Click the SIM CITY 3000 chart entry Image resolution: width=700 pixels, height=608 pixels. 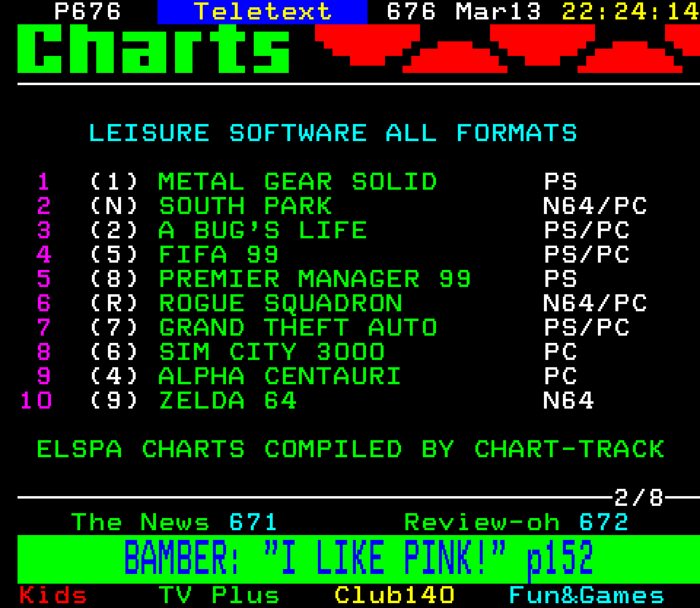pos(272,351)
